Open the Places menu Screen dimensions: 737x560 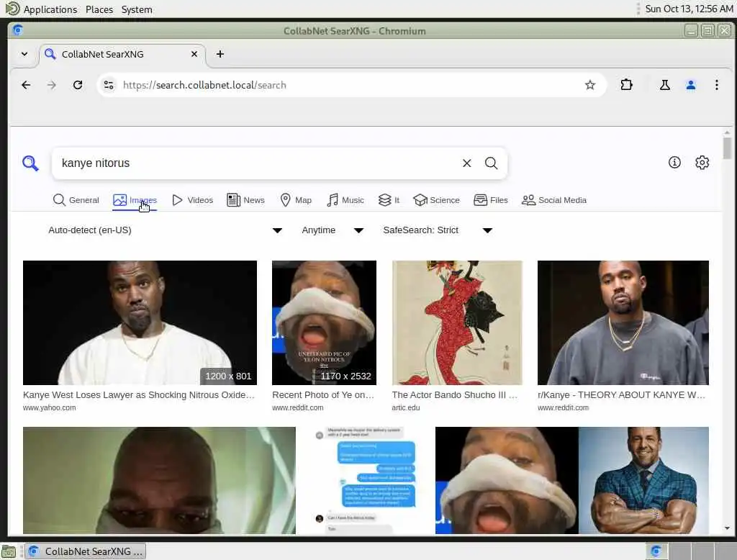99,9
